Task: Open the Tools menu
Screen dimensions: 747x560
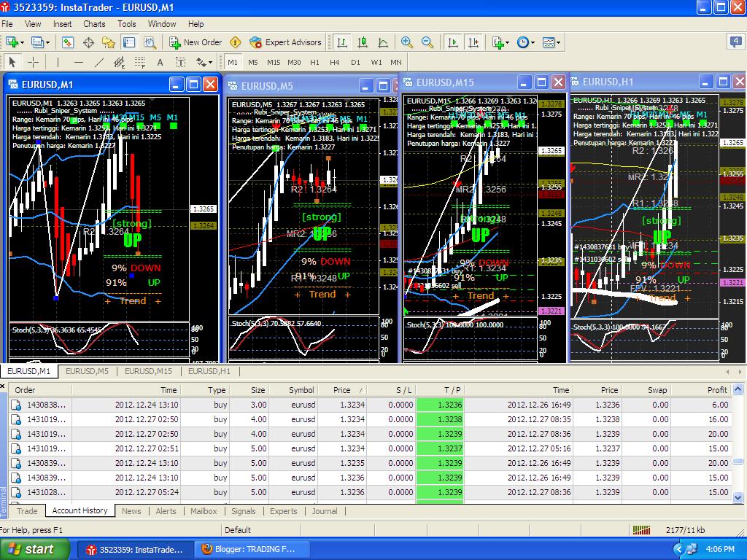Action: pyautogui.click(x=127, y=24)
